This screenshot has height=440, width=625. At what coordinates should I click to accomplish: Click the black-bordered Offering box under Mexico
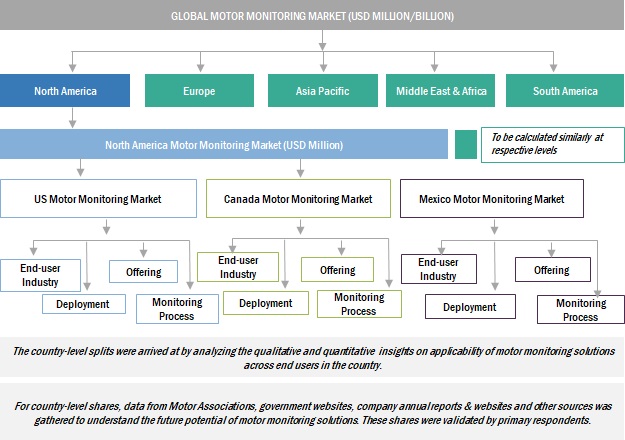(552, 270)
